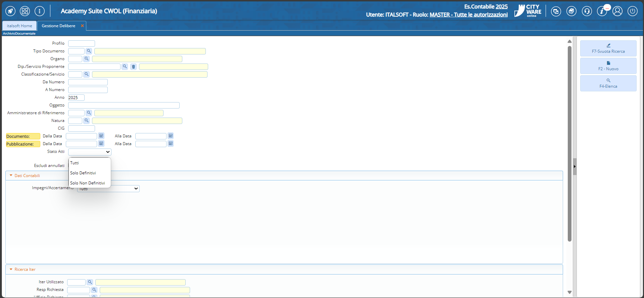Open calendar picker for Documento Dalla Data
Screen dimensions: 644x298
101,136
